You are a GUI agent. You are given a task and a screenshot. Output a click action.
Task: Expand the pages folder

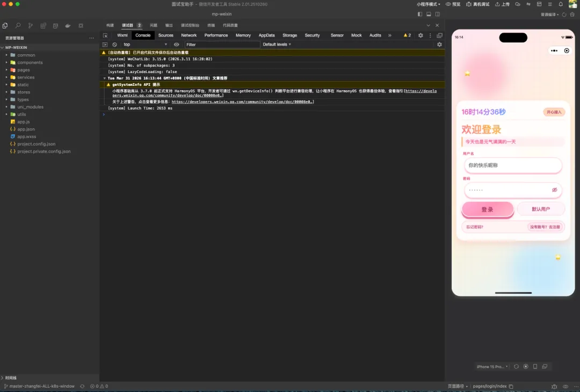tap(23, 70)
